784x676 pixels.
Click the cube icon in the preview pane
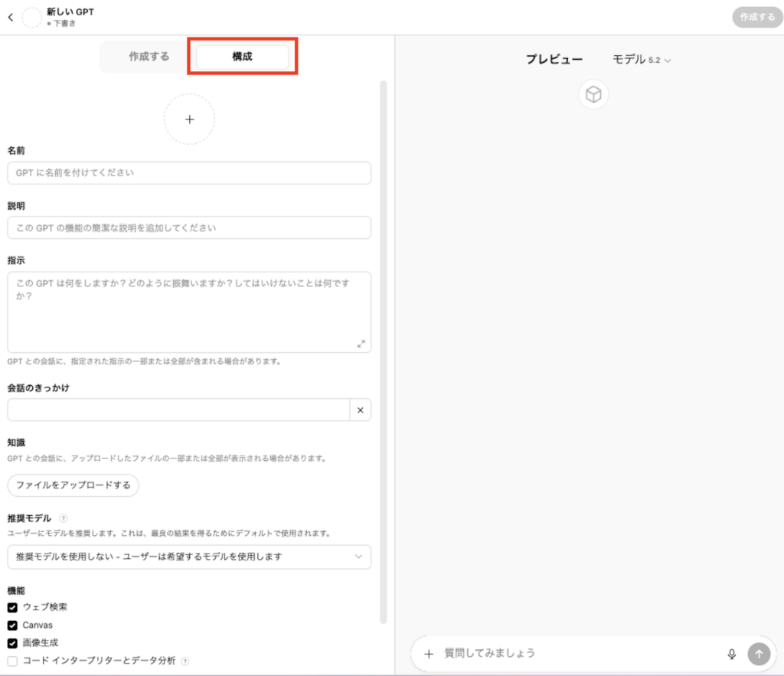(593, 95)
